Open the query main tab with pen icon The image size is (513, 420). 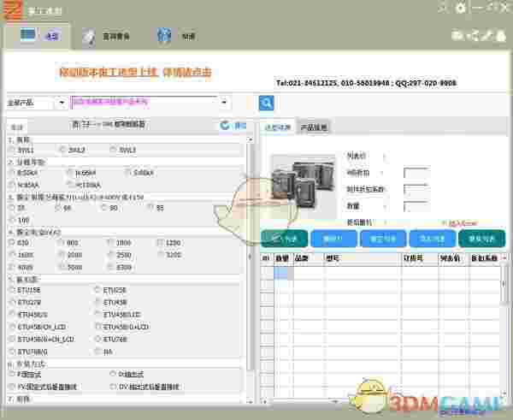[105, 36]
